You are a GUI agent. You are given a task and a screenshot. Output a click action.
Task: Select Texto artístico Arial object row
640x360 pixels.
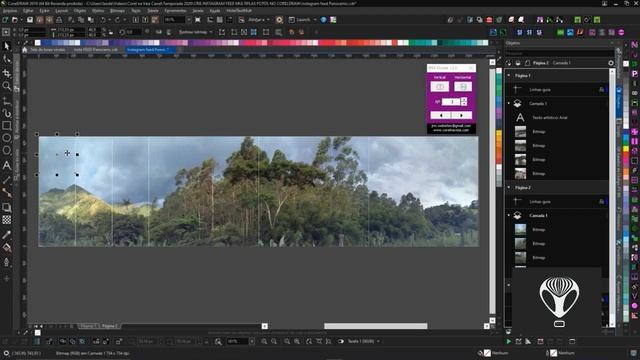pyautogui.click(x=557, y=118)
